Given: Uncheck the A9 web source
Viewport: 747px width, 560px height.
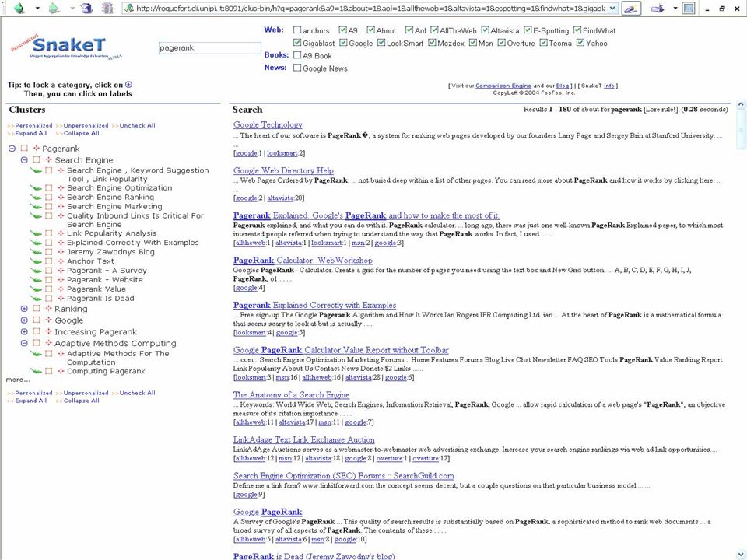Looking at the screenshot, I should (x=342, y=30).
